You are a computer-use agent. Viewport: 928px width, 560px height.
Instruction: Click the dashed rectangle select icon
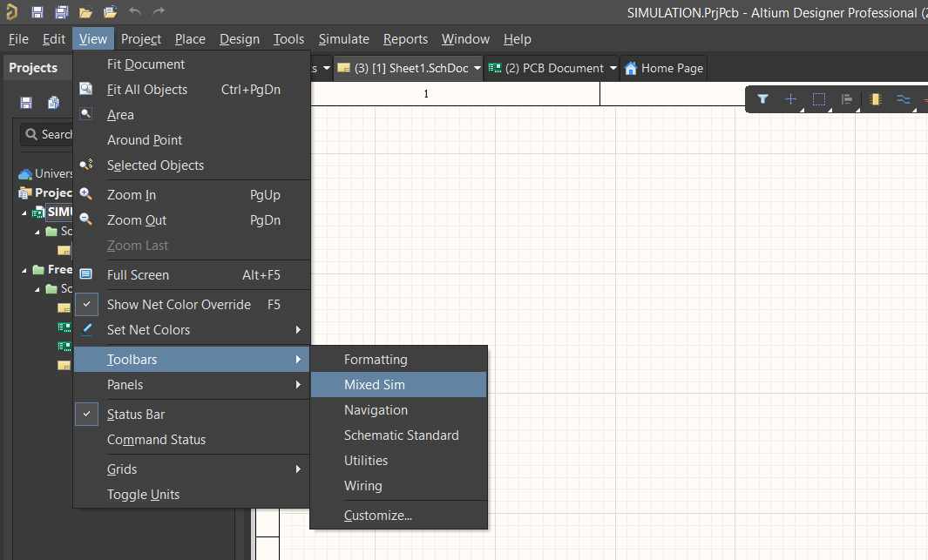[x=818, y=99]
